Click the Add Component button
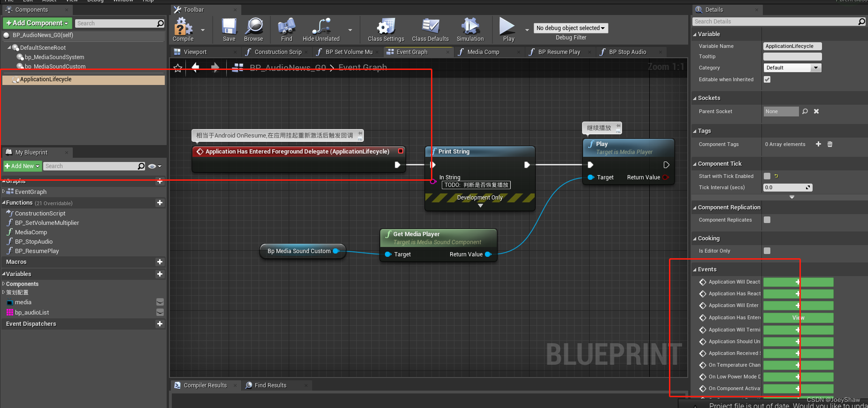The width and height of the screenshot is (868, 408). click(37, 23)
